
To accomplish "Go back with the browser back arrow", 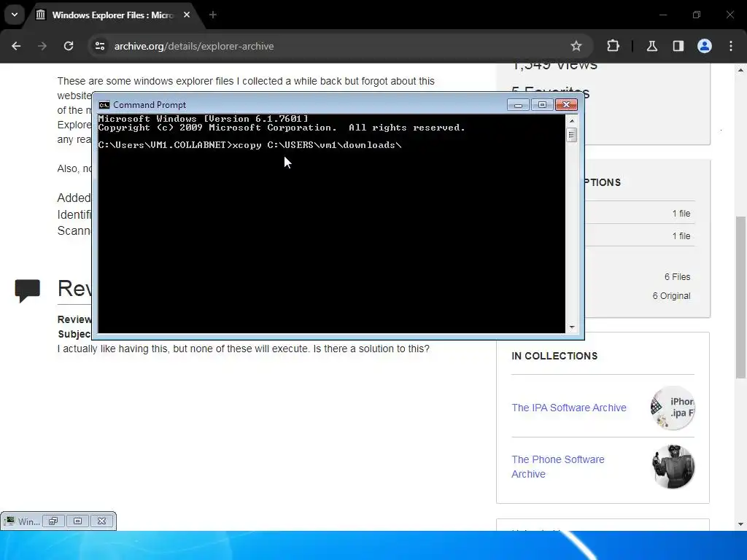I will coord(16,46).
